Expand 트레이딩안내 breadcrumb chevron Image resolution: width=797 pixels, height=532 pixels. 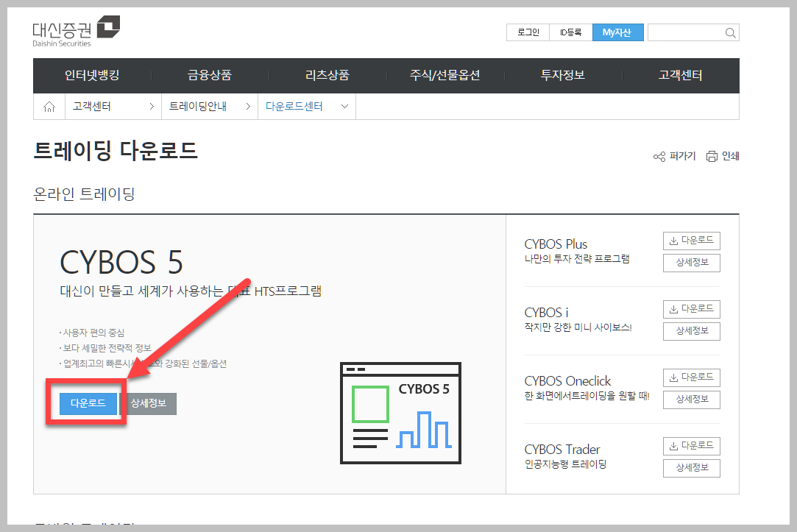(248, 107)
